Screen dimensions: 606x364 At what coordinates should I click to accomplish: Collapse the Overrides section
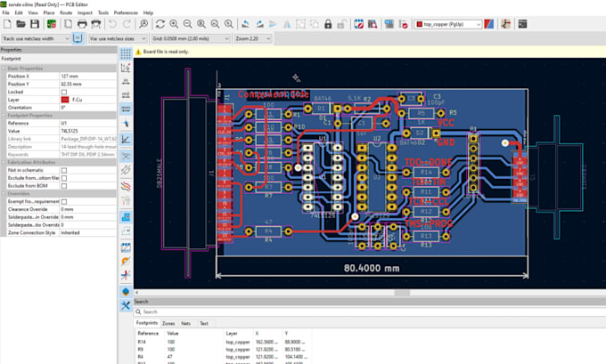(4, 194)
